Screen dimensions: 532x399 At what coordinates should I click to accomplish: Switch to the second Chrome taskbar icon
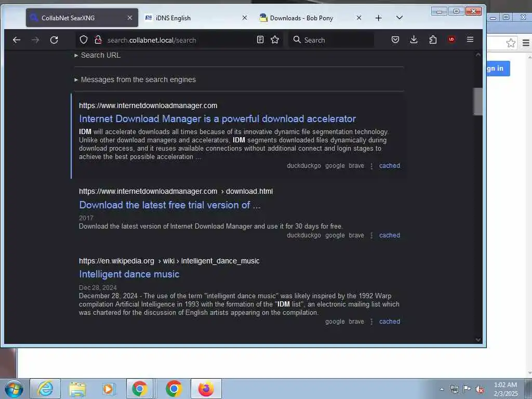click(x=174, y=389)
